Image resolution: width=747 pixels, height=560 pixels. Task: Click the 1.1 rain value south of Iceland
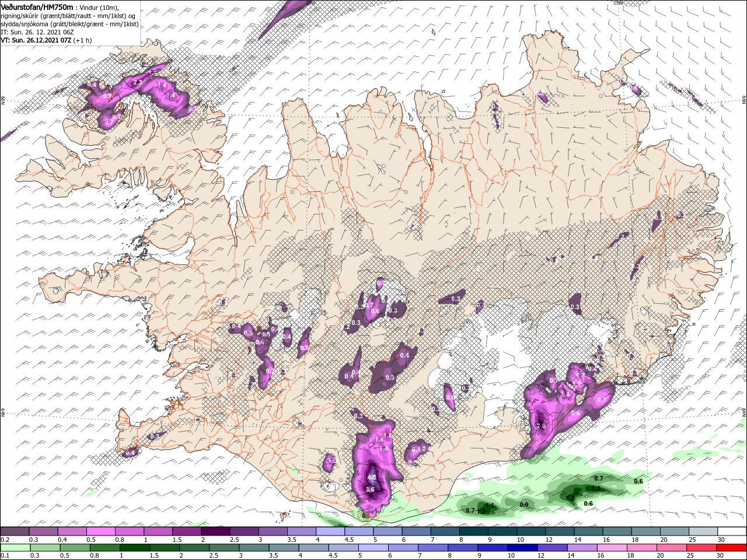[x=490, y=505]
